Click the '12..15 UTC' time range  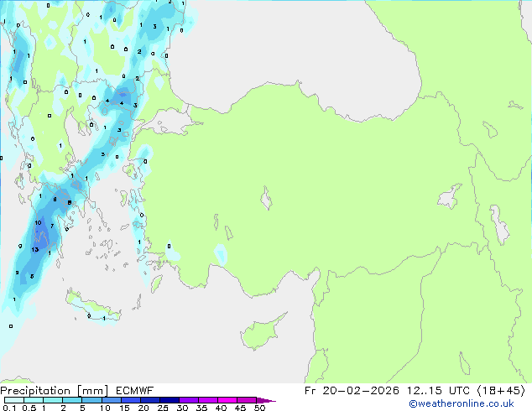click(x=438, y=391)
